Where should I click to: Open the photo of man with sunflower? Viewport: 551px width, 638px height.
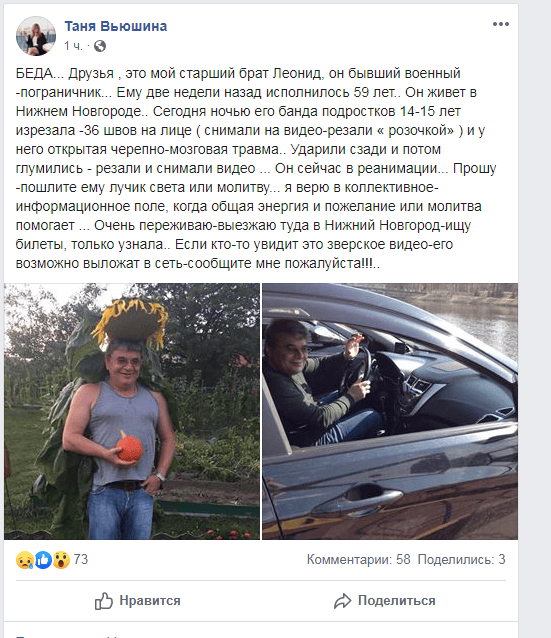pyautogui.click(x=132, y=411)
